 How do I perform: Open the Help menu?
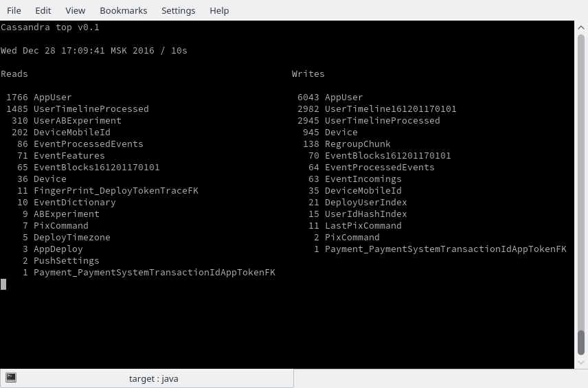click(219, 10)
